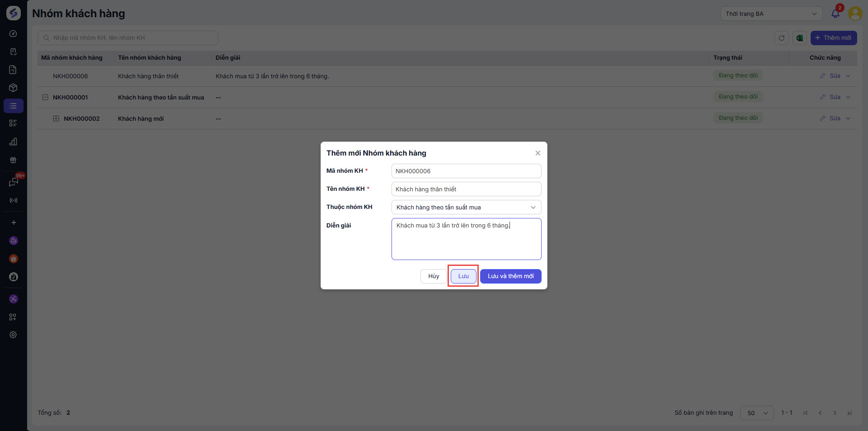Export the list with the Excel icon
The width and height of the screenshot is (868, 431).
click(x=799, y=38)
